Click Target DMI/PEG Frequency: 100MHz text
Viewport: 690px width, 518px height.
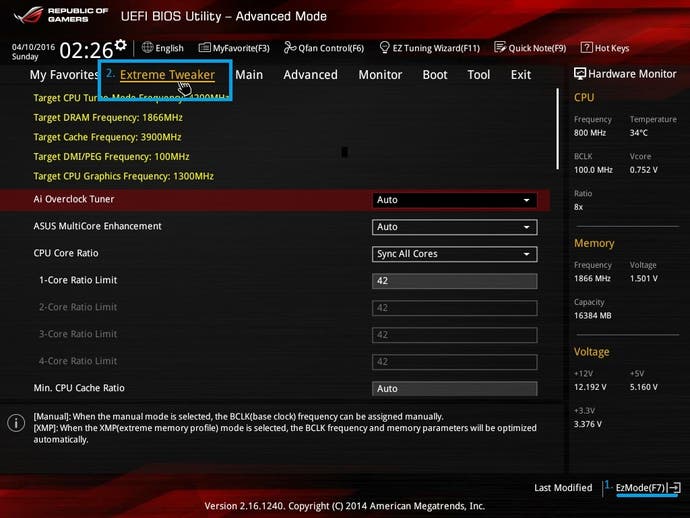click(x=111, y=156)
